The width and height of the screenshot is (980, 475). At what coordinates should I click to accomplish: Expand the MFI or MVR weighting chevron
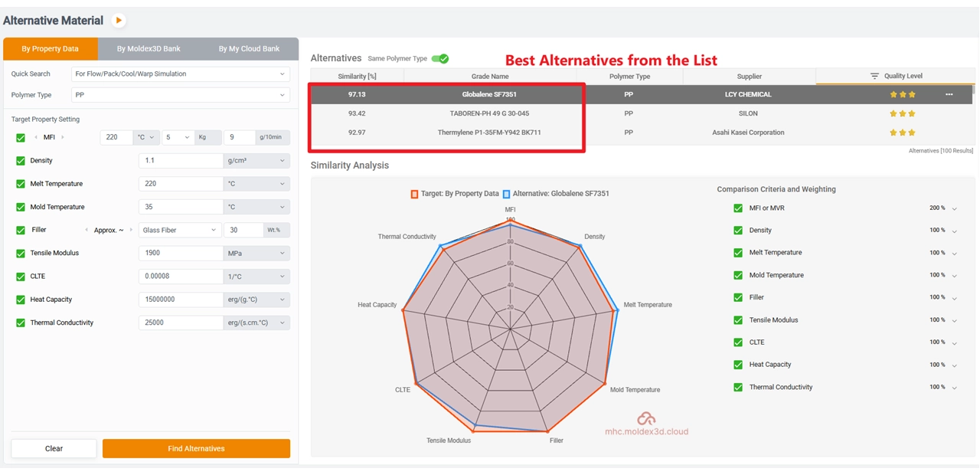pyautogui.click(x=955, y=208)
